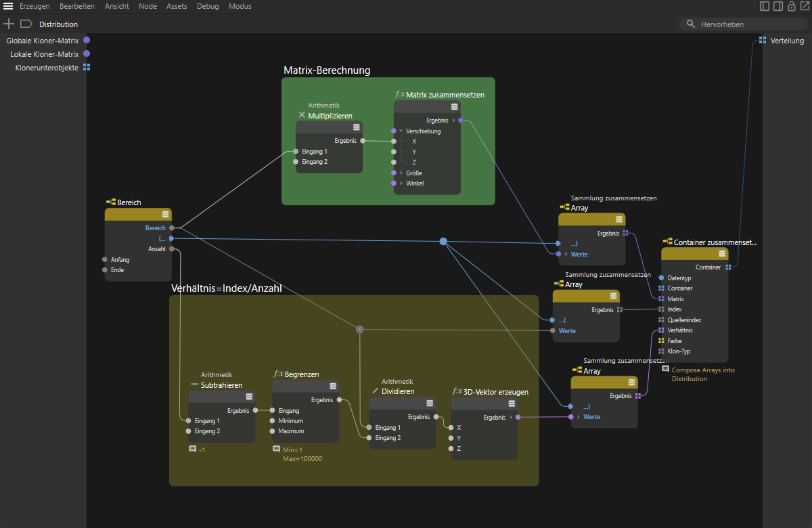Click the Globale Kloner-Matrix input port

(x=86, y=41)
